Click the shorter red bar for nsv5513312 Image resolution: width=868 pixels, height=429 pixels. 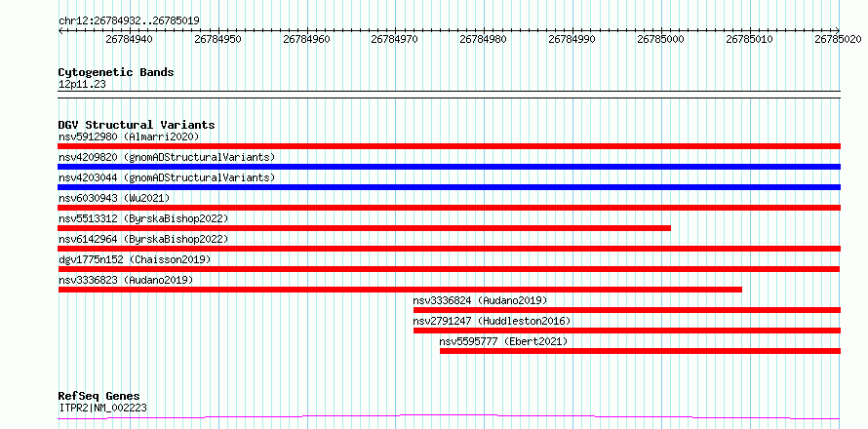pyautogui.click(x=364, y=228)
